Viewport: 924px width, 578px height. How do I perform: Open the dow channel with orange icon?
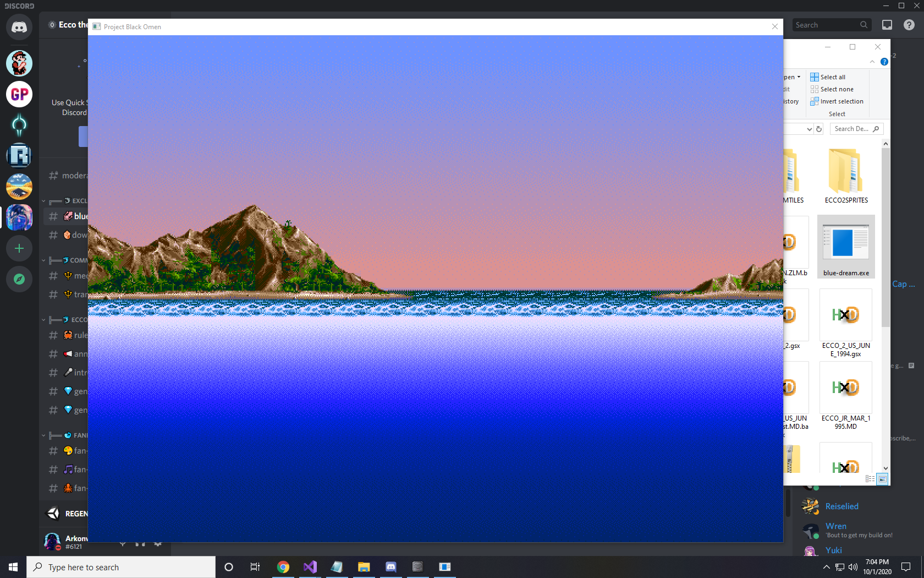[x=66, y=235]
